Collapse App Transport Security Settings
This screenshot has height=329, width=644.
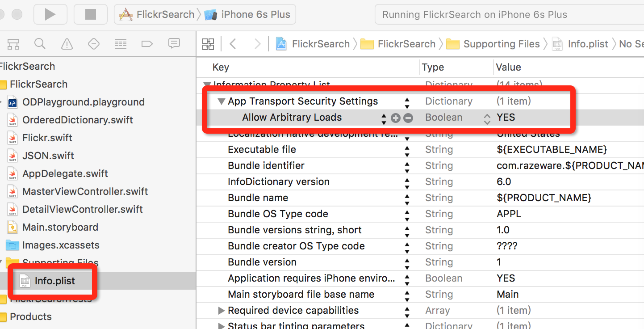[221, 101]
